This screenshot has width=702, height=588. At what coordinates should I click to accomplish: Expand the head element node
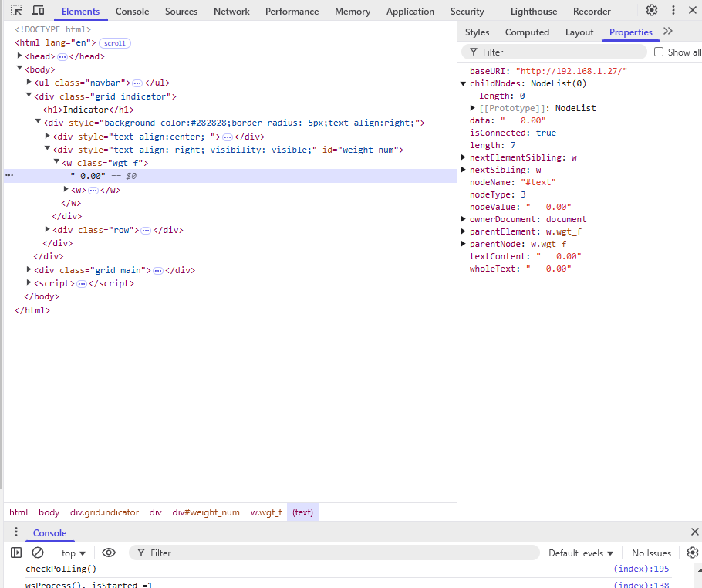21,56
